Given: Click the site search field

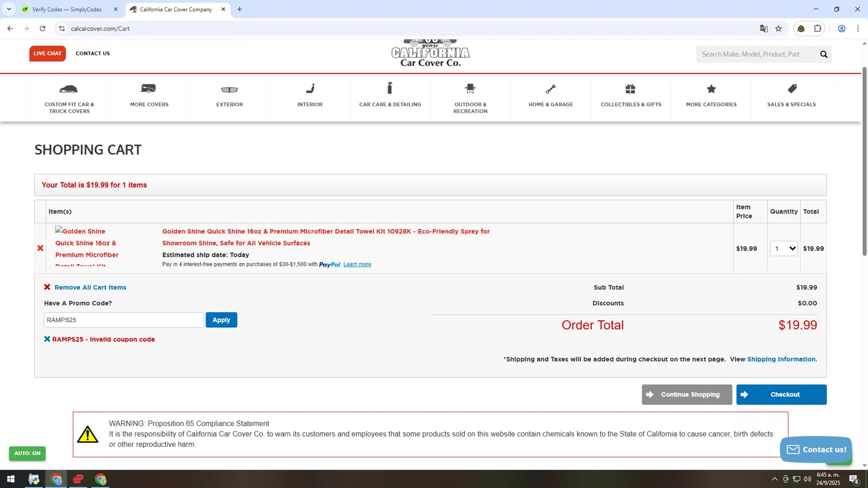Looking at the screenshot, I should tap(757, 54).
